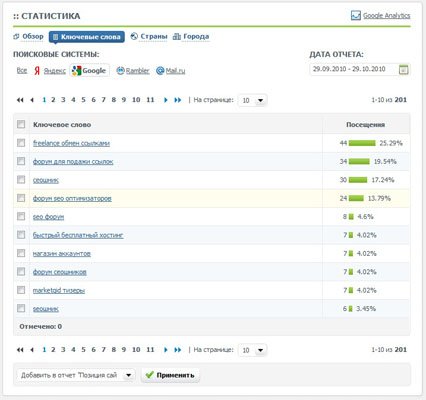Image resolution: width=426 pixels, height=400 pixels.
Task: Open the bottom 'На странице' per-page dropdown
Action: pyautogui.click(x=252, y=350)
